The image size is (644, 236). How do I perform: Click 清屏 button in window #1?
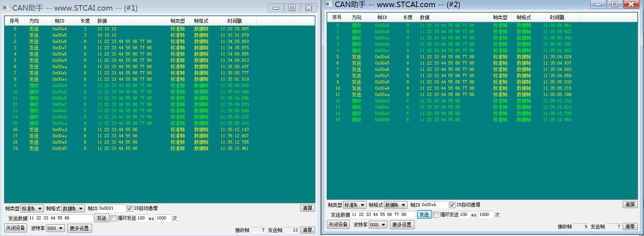(307, 208)
